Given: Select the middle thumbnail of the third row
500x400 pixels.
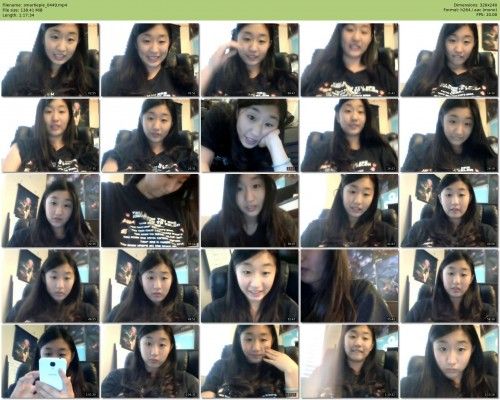Looking at the screenshot, I should (250, 210).
